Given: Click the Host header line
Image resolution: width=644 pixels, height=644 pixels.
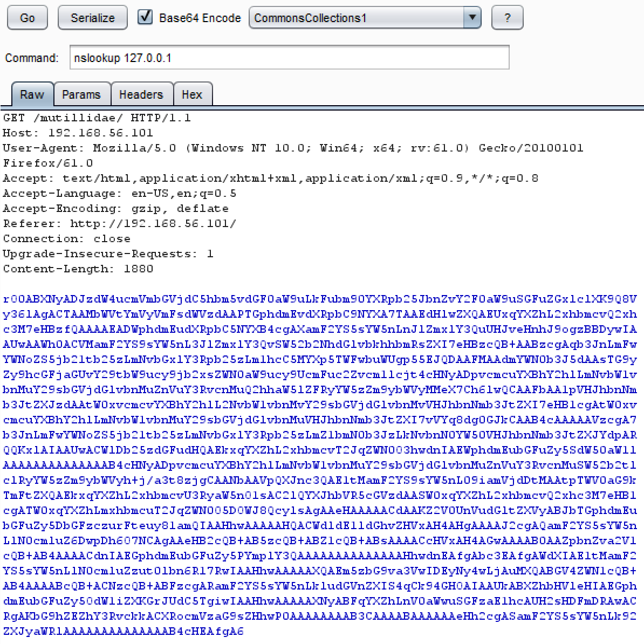Looking at the screenshot, I should (78, 133).
